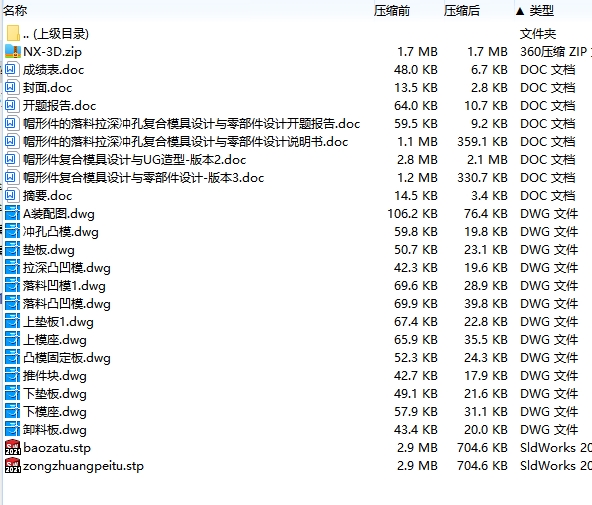Viewport: 592px width, 505px height.
Task: Click the 成绩表.doc document icon
Action: (11, 69)
